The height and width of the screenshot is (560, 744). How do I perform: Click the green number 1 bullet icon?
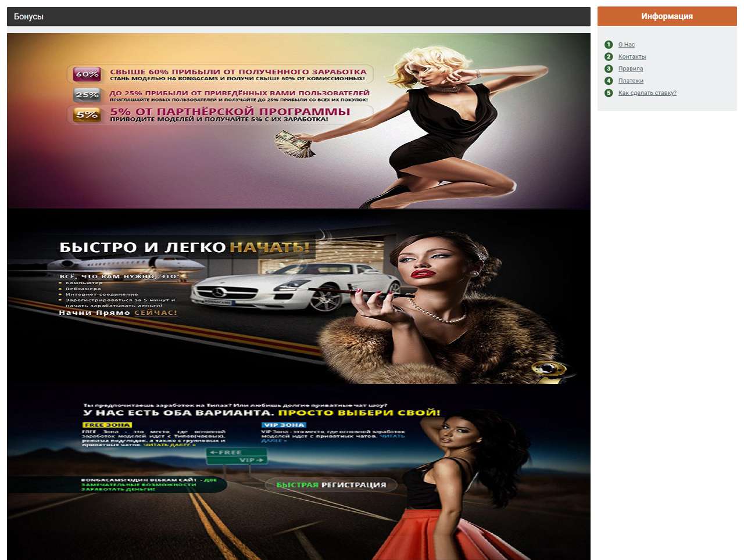pyautogui.click(x=609, y=45)
